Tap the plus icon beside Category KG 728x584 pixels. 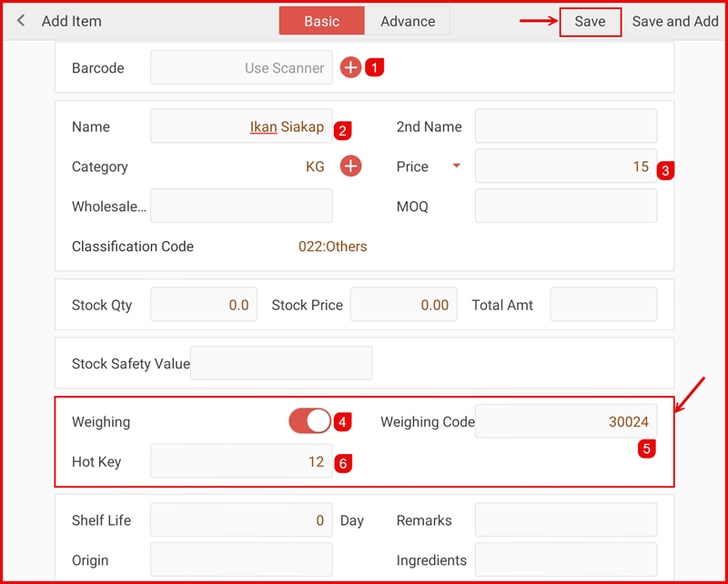350,166
